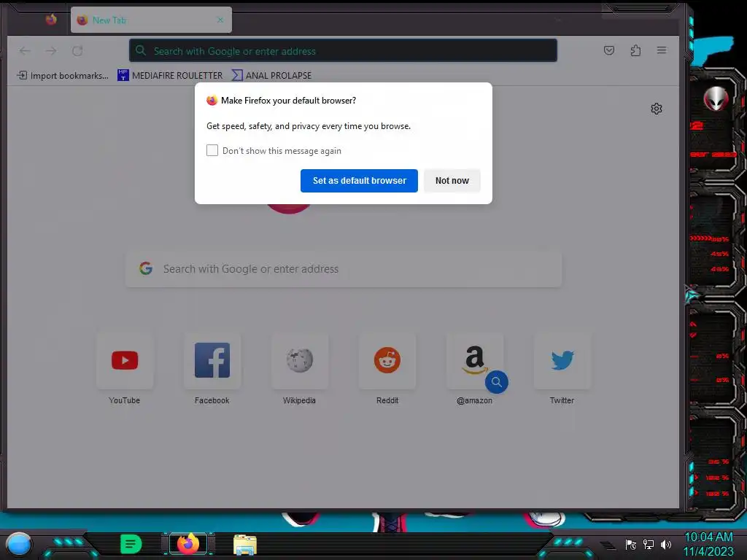747x560 pixels.
Task: Click the Start orb on the taskbar
Action: tap(18, 544)
